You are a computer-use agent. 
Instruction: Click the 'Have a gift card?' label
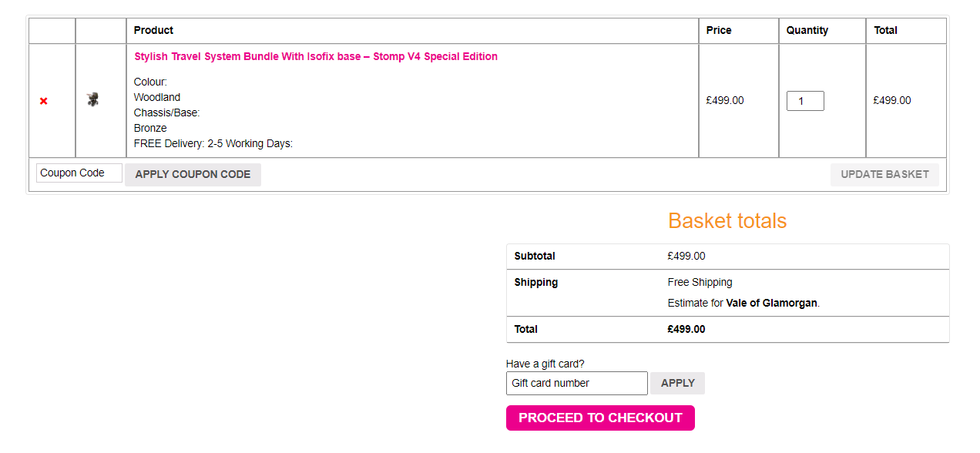click(545, 364)
